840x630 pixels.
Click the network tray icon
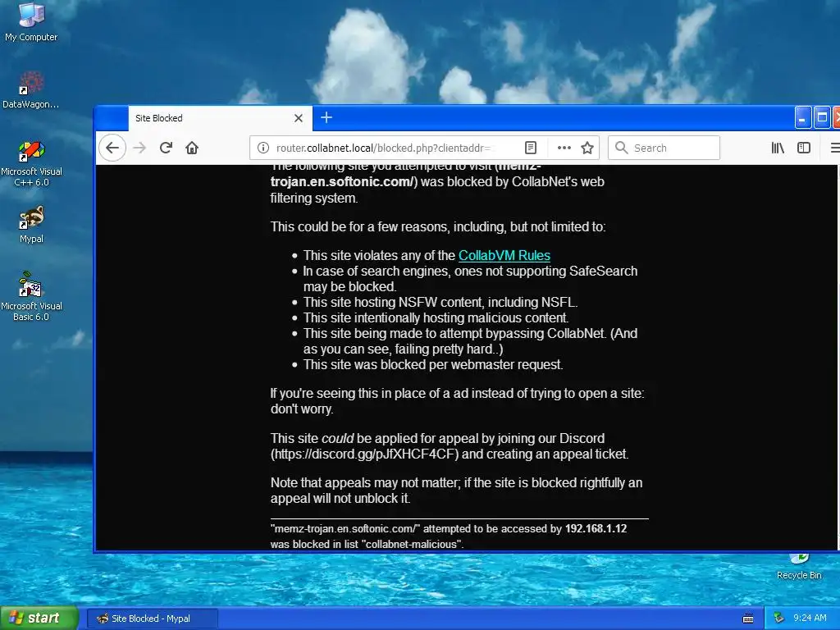tap(779, 619)
